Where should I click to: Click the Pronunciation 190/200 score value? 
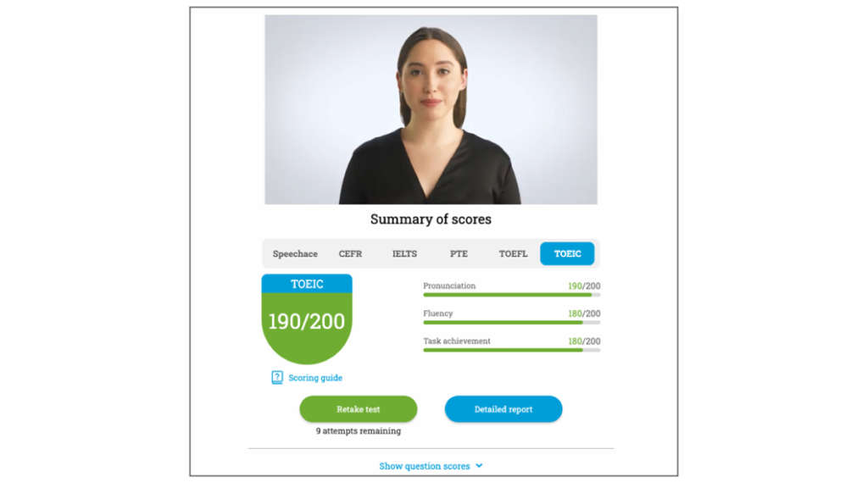pos(584,286)
